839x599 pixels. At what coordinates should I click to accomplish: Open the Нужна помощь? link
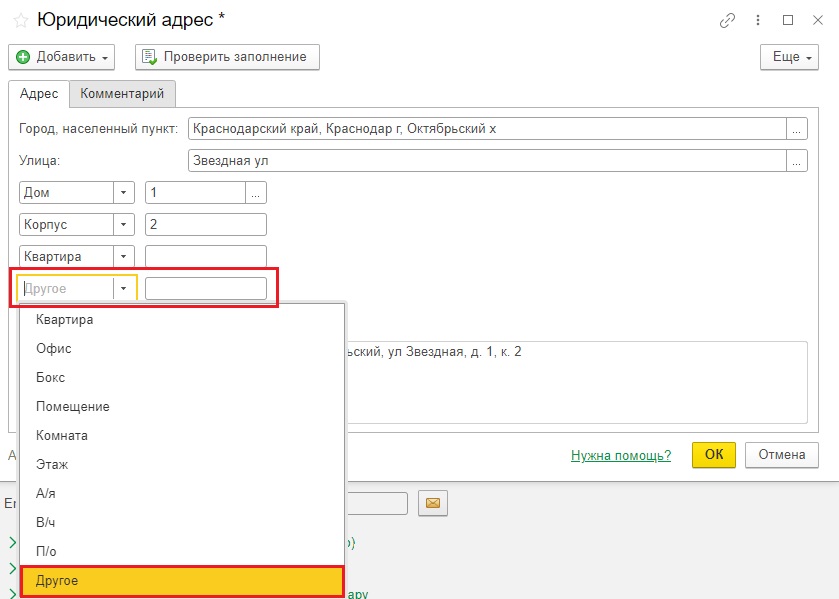(621, 456)
